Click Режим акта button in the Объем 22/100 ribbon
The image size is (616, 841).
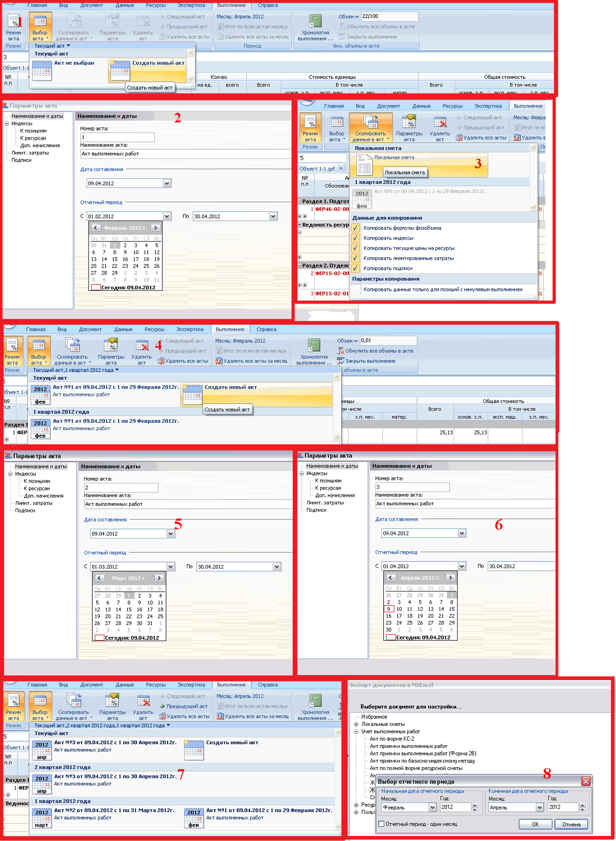click(14, 28)
